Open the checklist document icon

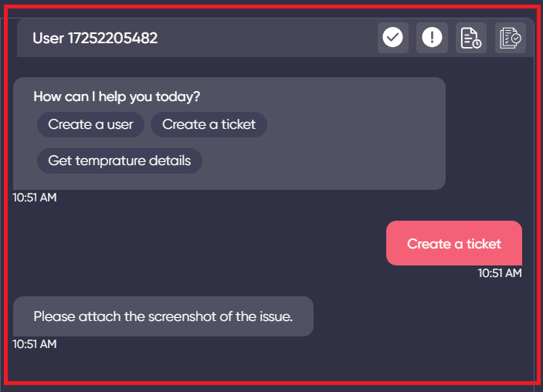(x=510, y=38)
